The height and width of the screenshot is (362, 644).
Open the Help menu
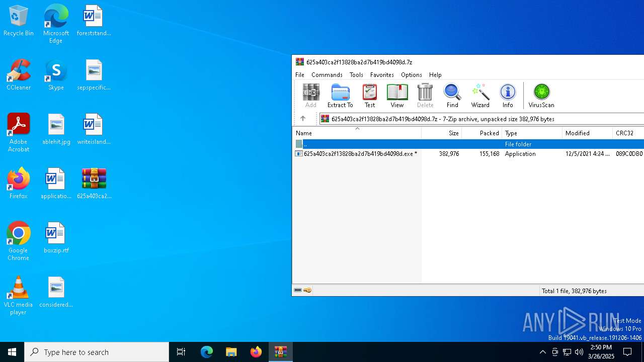(435, 74)
